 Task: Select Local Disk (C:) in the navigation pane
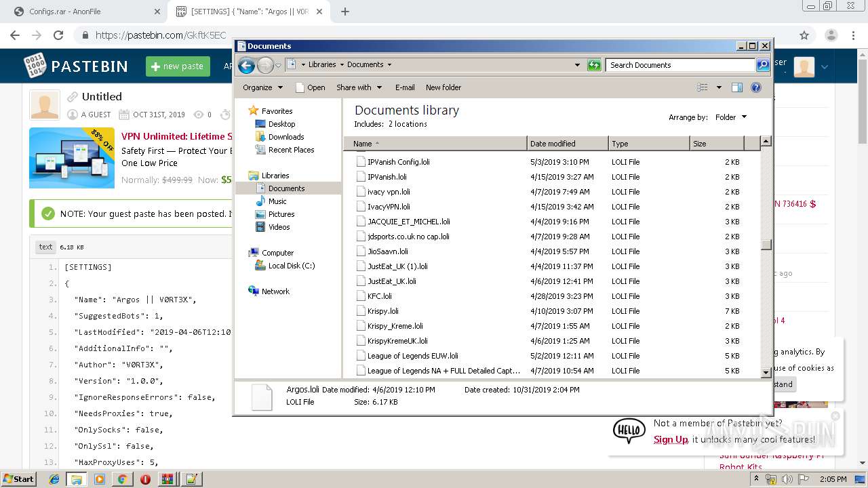click(x=292, y=266)
